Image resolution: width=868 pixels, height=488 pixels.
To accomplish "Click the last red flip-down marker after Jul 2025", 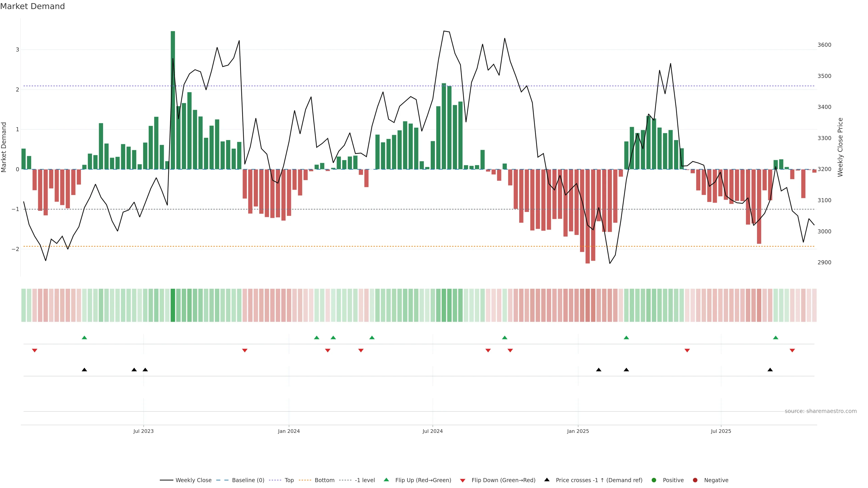I will click(792, 351).
